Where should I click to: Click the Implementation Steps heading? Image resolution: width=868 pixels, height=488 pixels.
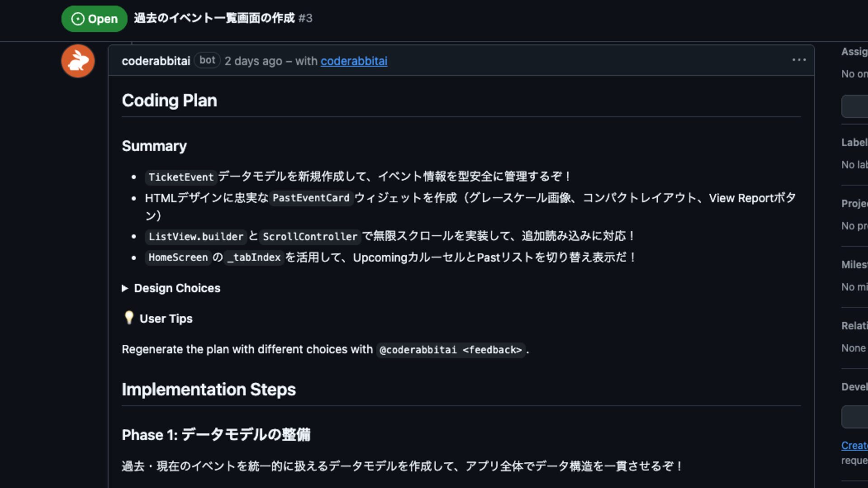208,389
